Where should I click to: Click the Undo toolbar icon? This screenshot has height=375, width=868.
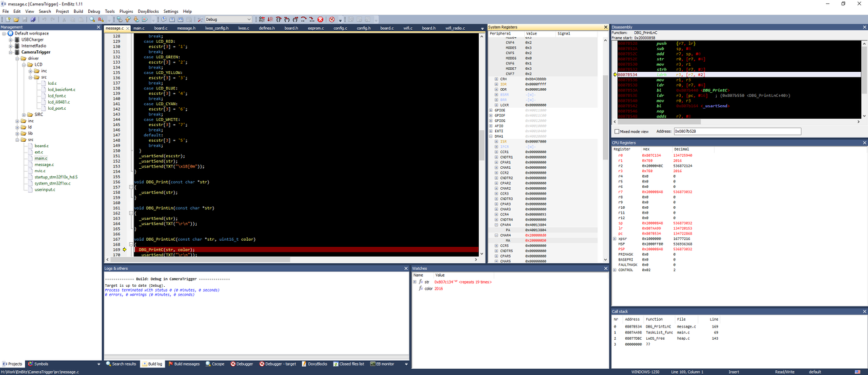(x=44, y=19)
